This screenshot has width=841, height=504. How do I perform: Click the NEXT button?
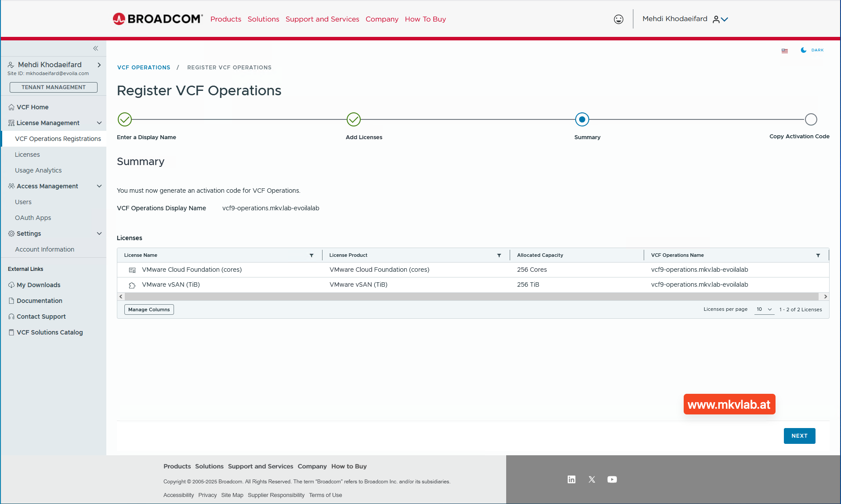[799, 436]
